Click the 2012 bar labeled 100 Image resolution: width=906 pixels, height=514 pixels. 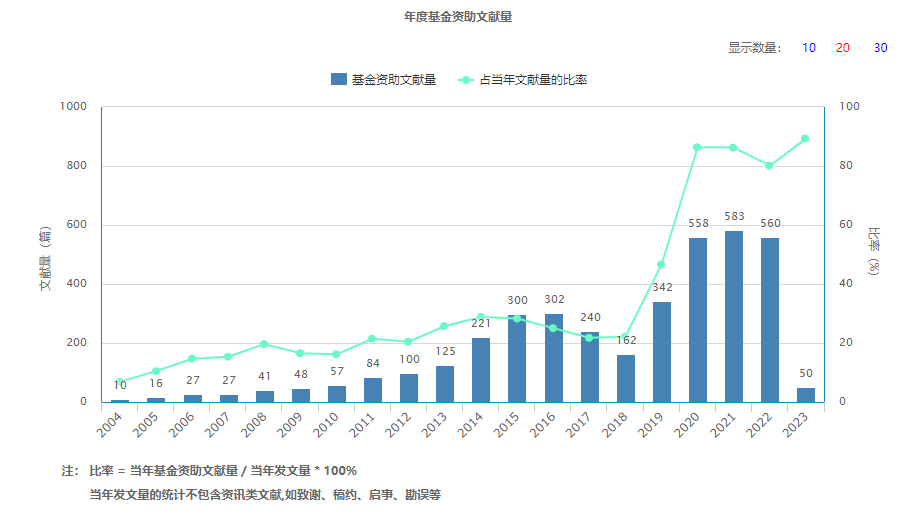tap(409, 388)
